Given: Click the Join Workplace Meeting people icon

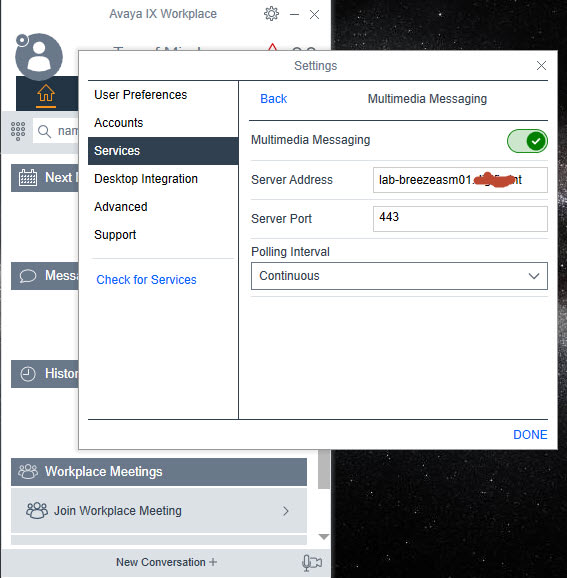Looking at the screenshot, I should tap(37, 511).
